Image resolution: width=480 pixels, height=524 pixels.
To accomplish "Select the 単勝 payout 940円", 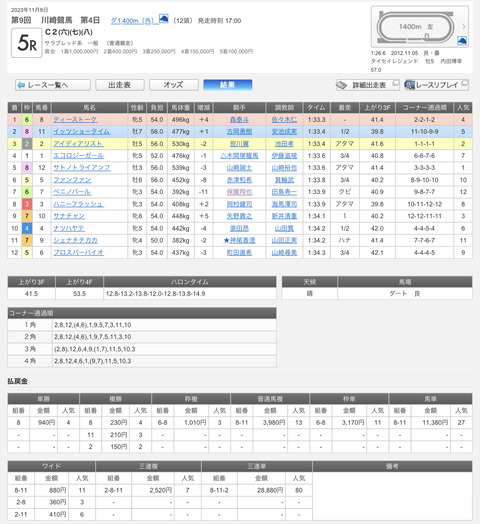I will tap(46, 423).
